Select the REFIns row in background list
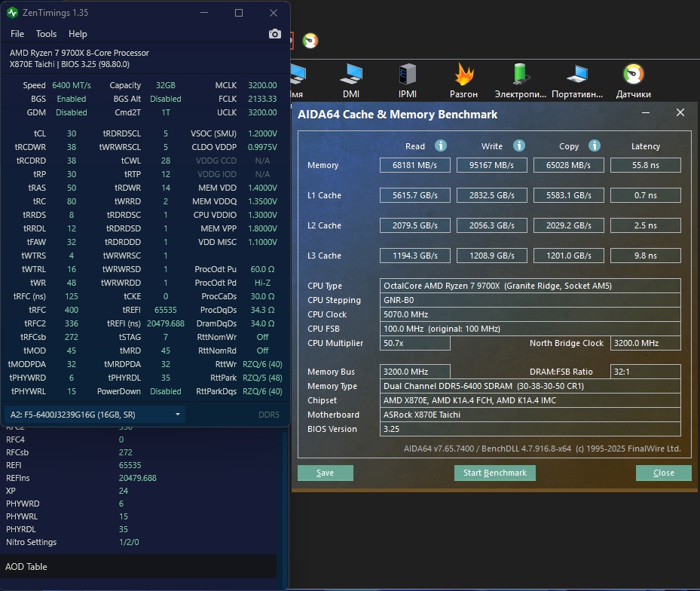This screenshot has width=700, height=591. point(138,478)
